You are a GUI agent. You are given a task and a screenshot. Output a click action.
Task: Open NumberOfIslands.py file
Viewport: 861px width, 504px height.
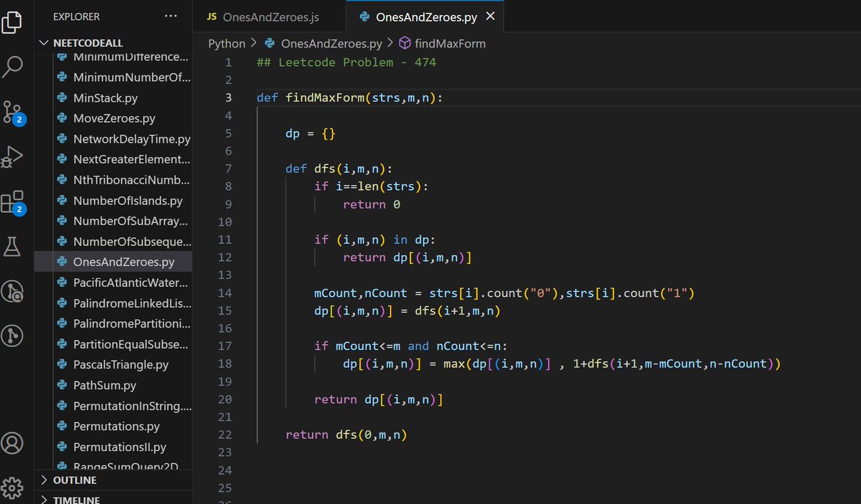click(x=128, y=201)
